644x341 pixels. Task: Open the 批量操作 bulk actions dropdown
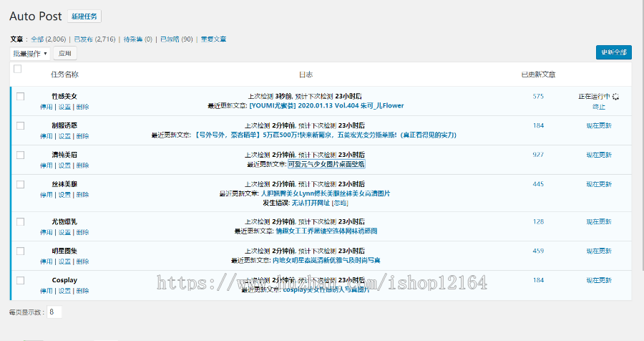click(x=30, y=54)
